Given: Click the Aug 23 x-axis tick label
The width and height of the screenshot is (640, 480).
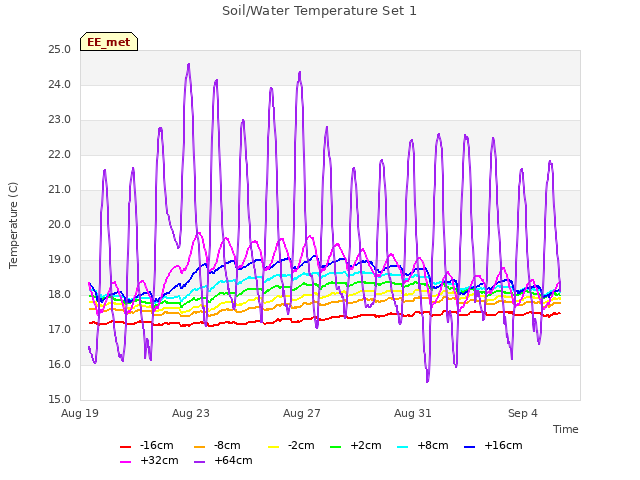Looking at the screenshot, I should click(191, 413).
